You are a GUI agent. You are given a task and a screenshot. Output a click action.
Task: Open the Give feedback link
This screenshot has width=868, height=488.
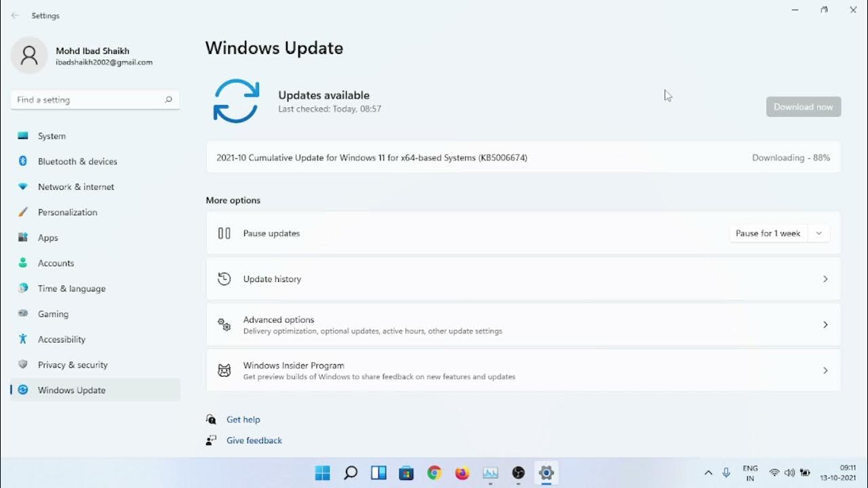tap(254, 441)
